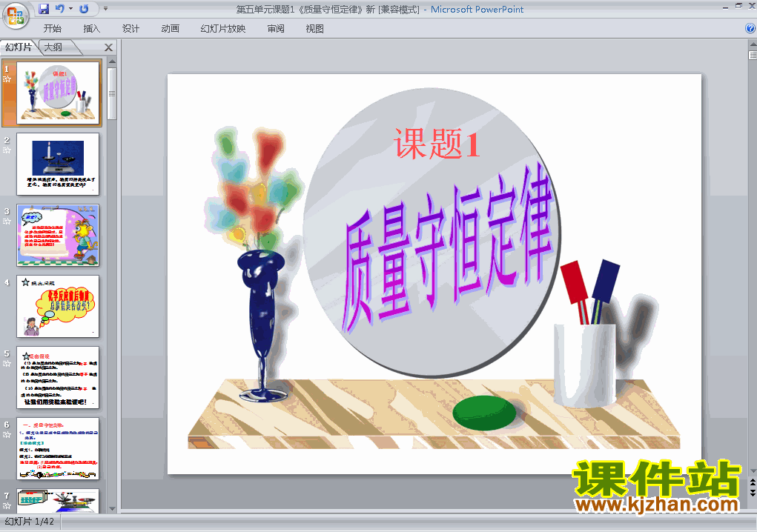
Task: Select slide 7 thumbnail
Action: (x=58, y=501)
